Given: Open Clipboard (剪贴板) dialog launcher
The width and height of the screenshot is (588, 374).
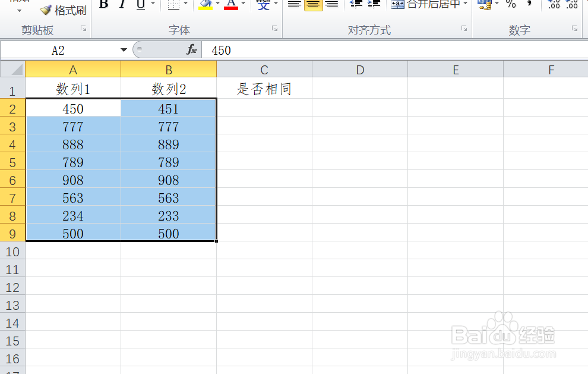Looking at the screenshot, I should tap(84, 29).
